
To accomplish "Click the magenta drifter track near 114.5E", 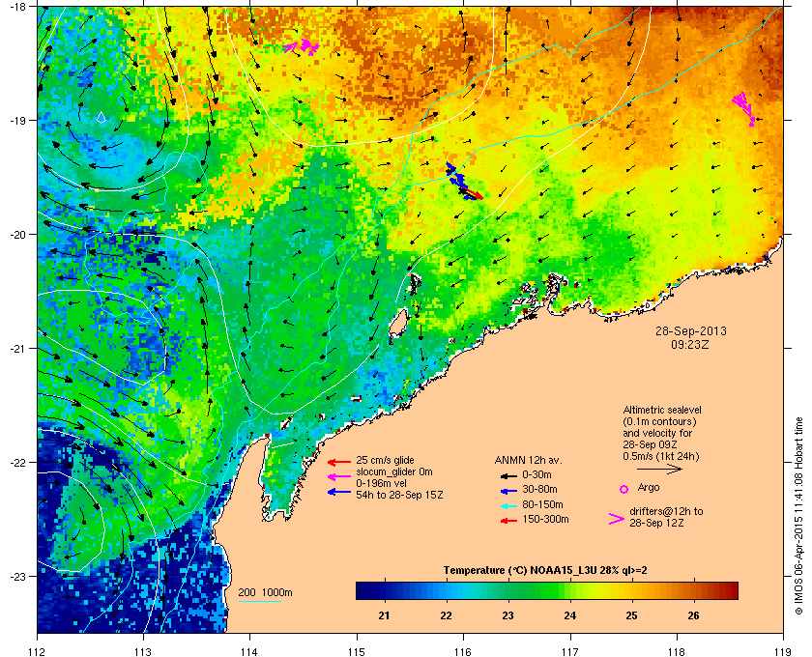I will point(302,47).
